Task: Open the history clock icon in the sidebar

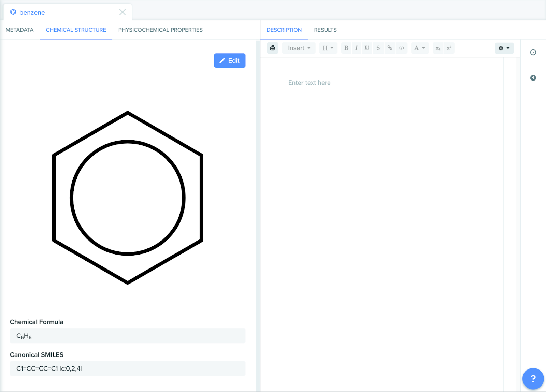Action: 533,52
